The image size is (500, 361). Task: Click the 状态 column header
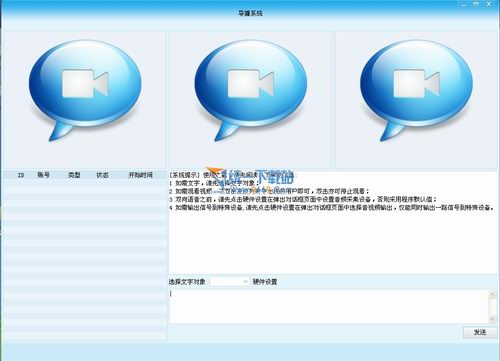click(x=102, y=175)
